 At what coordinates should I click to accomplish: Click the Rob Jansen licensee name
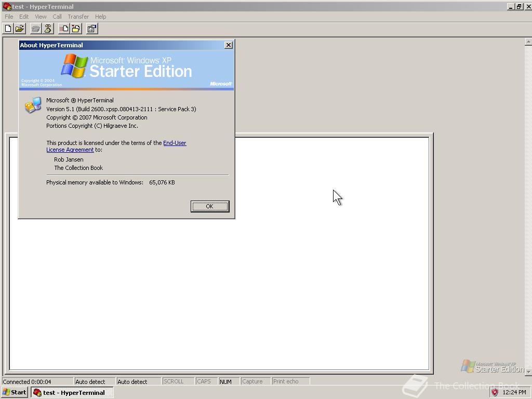tap(69, 159)
